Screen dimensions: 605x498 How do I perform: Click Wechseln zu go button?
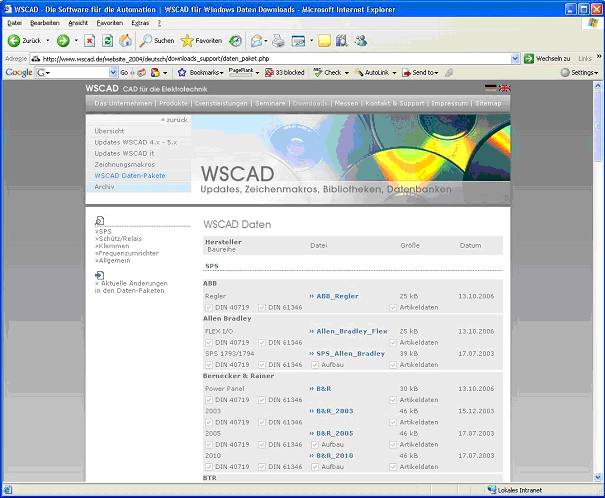[547, 59]
